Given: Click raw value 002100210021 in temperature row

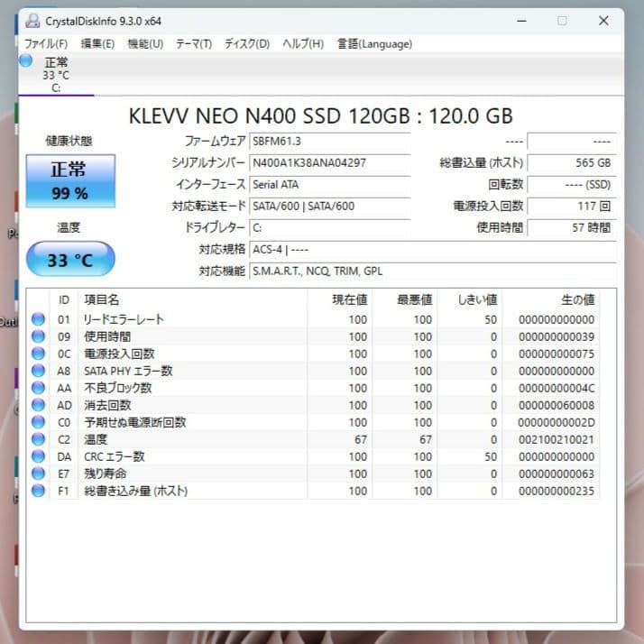Looking at the screenshot, I should coord(557,439).
